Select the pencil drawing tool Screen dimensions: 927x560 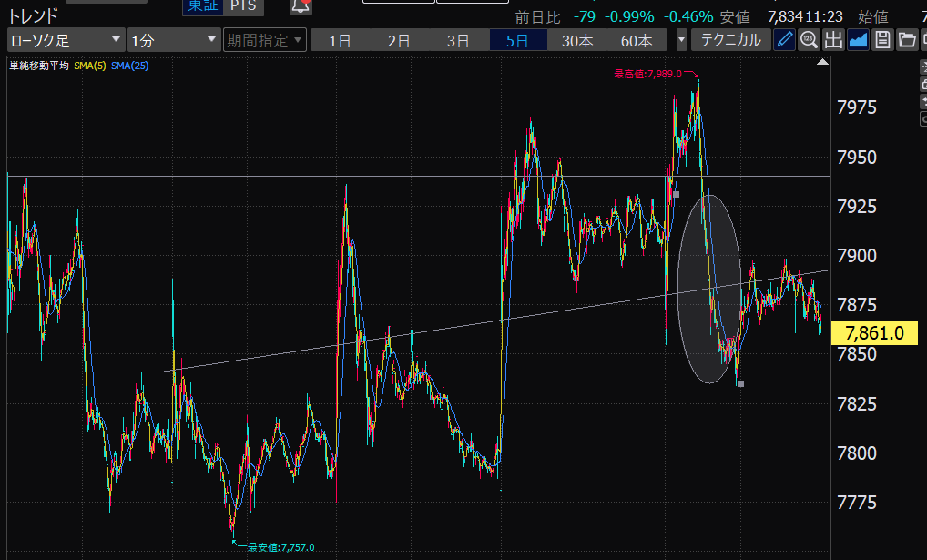tap(784, 39)
